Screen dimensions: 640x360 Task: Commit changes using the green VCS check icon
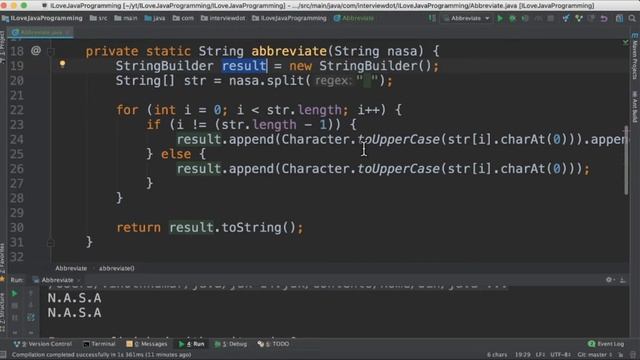[578, 18]
